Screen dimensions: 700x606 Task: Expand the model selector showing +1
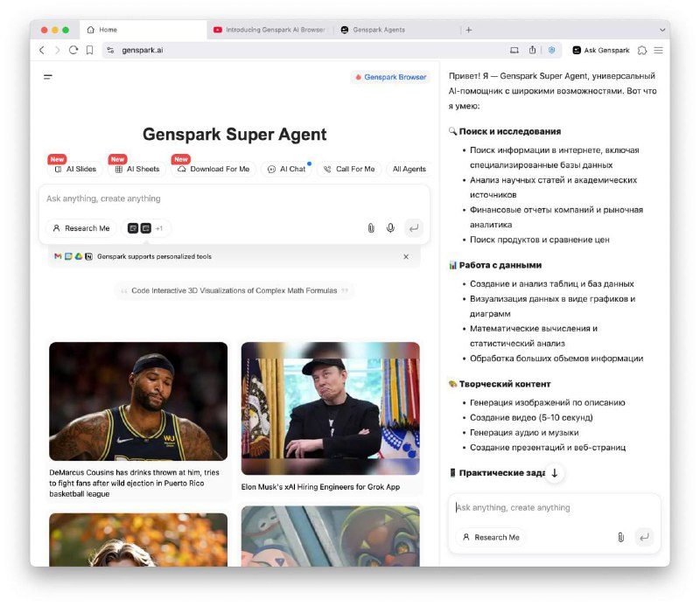click(144, 228)
